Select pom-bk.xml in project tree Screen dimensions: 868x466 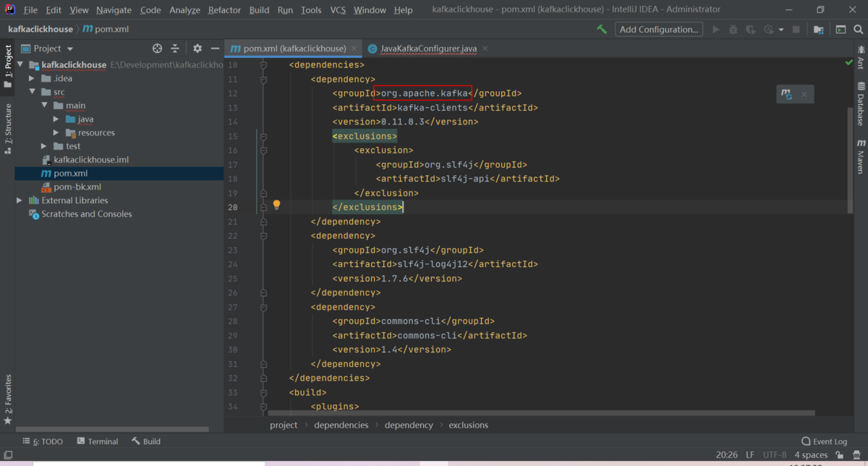(x=77, y=187)
